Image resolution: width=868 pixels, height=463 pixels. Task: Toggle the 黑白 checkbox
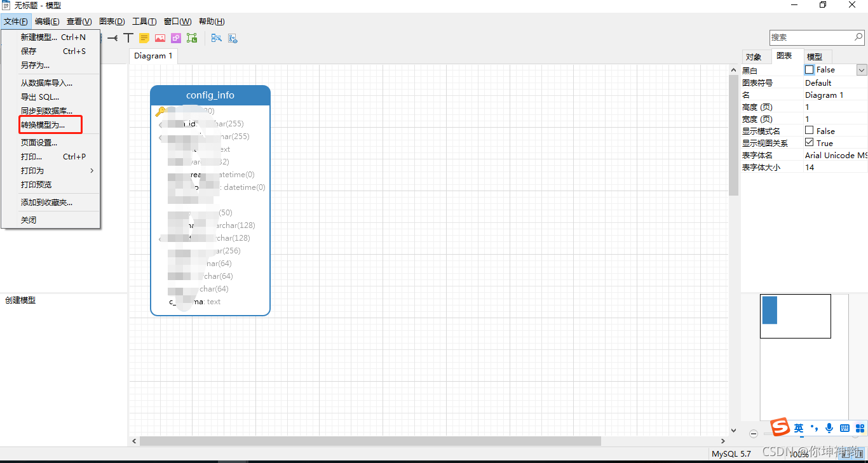pyautogui.click(x=809, y=70)
